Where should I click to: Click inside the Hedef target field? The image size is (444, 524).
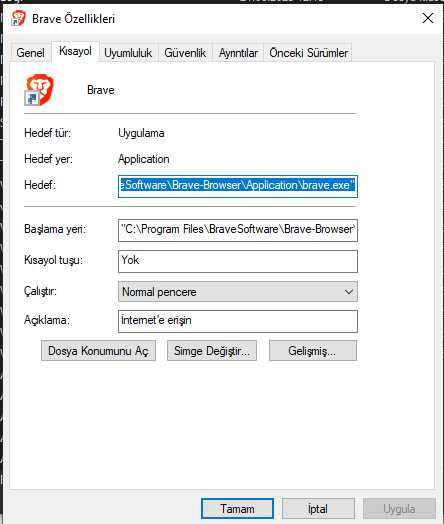[x=238, y=186]
